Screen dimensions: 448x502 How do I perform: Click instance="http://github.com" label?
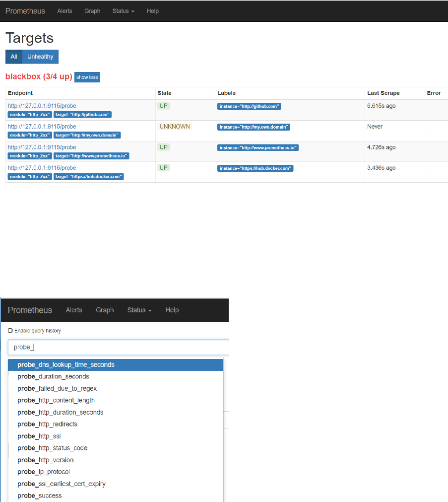(249, 106)
